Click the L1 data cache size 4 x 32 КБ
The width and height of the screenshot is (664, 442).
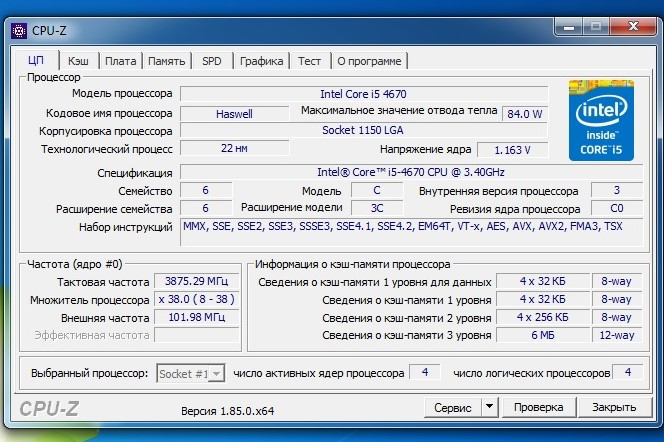[543, 281]
